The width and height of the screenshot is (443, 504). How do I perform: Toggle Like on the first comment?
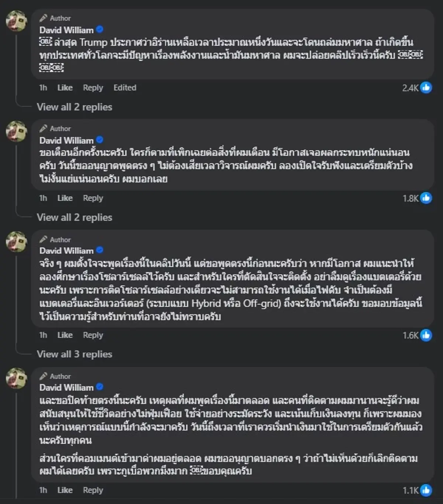[65, 88]
